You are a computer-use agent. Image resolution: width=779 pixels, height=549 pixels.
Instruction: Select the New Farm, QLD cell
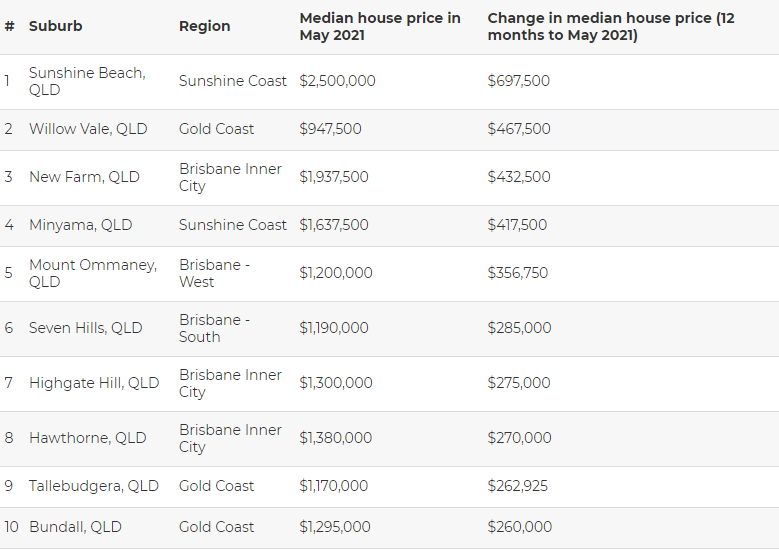point(84,177)
